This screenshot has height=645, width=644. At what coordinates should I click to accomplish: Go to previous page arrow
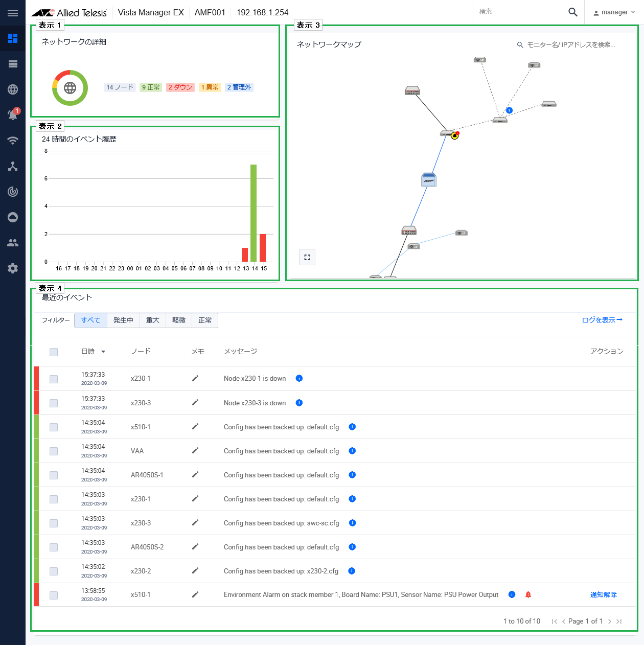point(564,621)
